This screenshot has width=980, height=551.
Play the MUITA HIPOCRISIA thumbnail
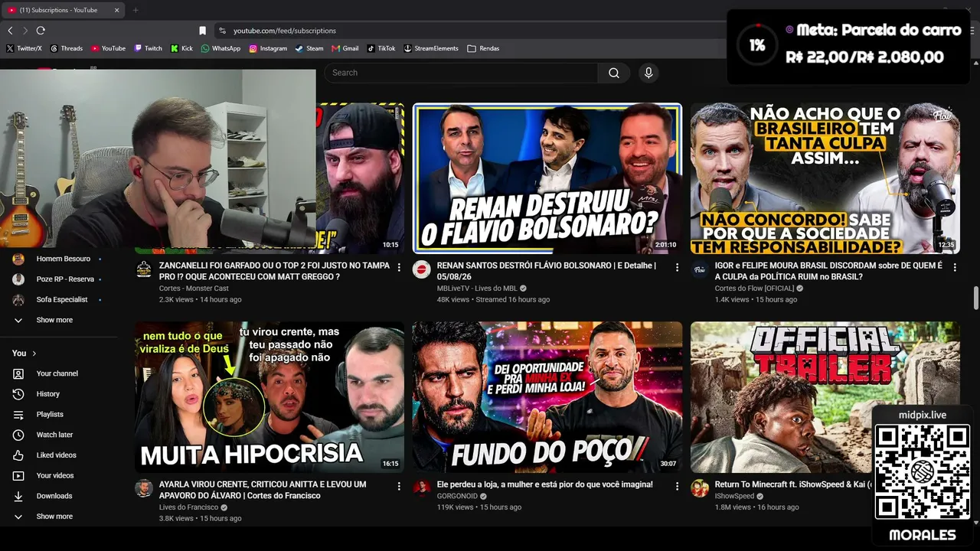(269, 397)
